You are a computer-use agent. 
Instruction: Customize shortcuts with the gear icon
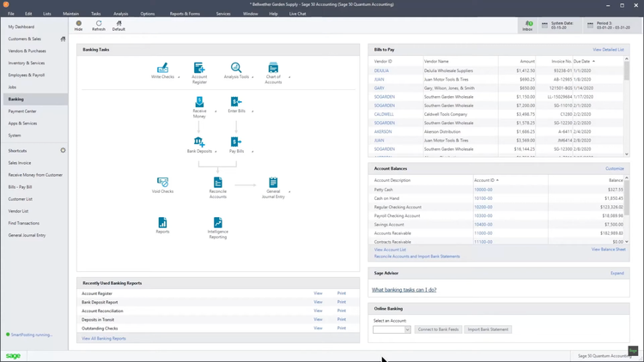(x=63, y=151)
